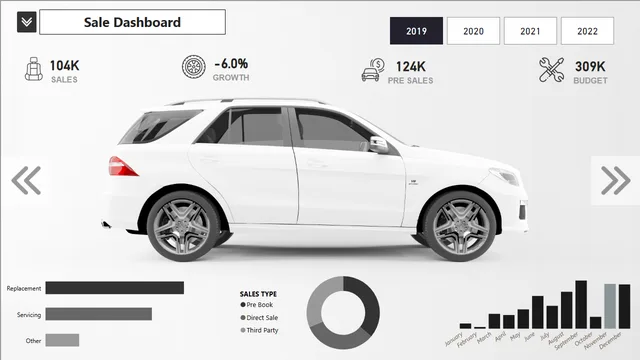Go to next page with right double arrow
This screenshot has height=360, width=640.
pos(616,180)
